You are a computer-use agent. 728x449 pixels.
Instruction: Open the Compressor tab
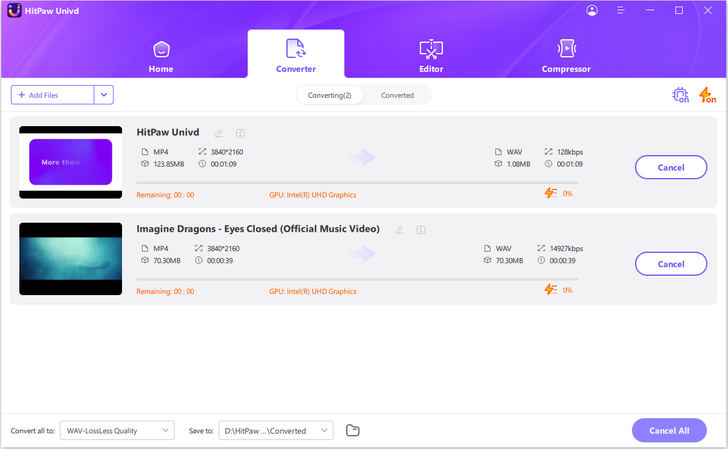[566, 57]
